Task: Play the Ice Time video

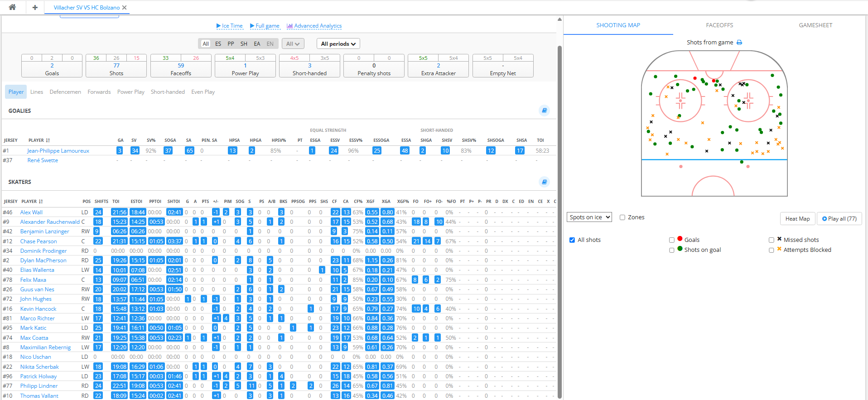Action: click(x=229, y=26)
